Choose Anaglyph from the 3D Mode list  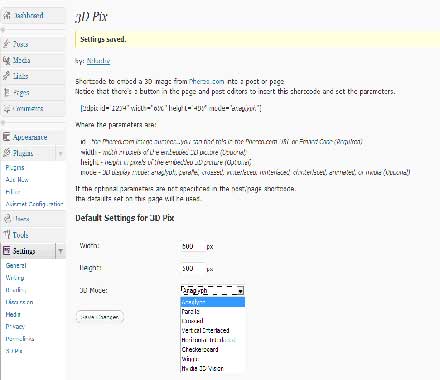pos(213,302)
